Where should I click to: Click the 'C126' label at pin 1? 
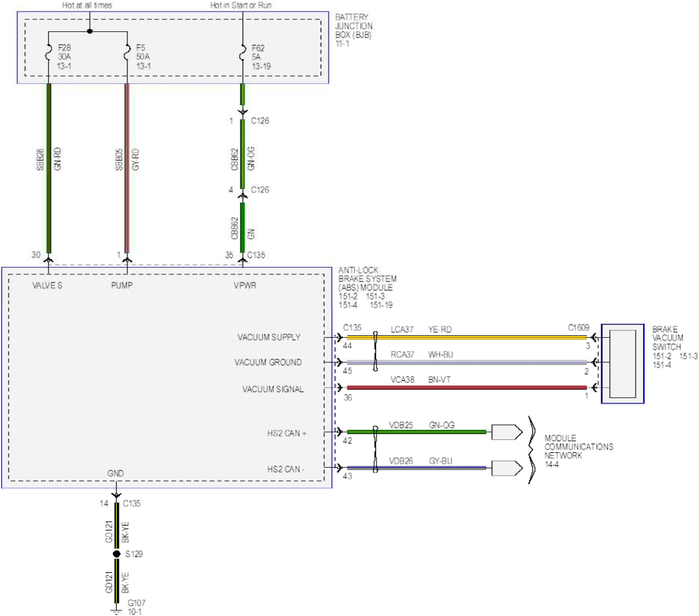[x=260, y=121]
